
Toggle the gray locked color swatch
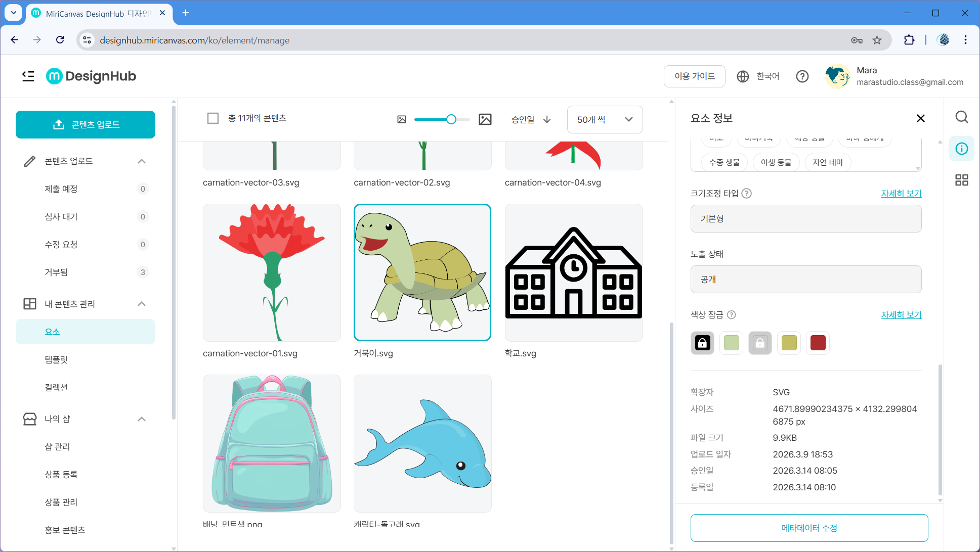pyautogui.click(x=760, y=343)
